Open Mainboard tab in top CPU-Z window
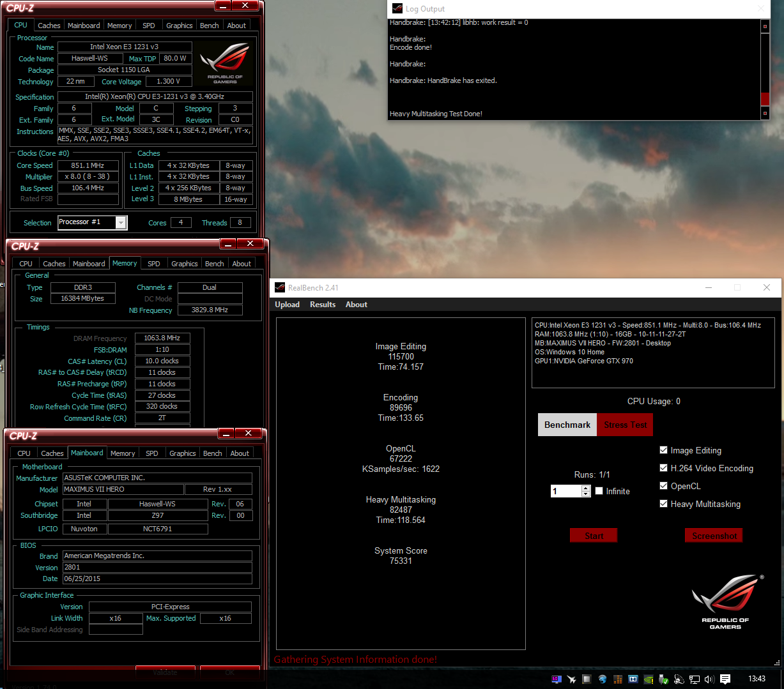This screenshot has height=689, width=784. point(84,26)
